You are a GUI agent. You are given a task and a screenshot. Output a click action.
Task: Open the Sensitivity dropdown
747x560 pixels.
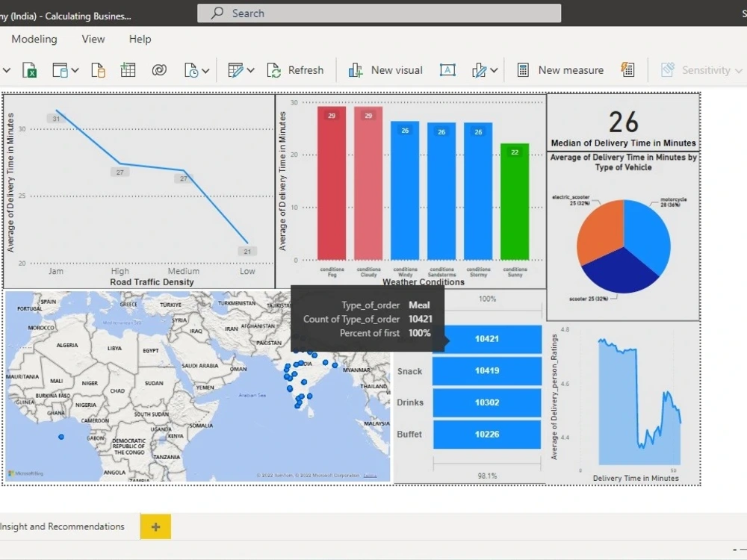(738, 69)
